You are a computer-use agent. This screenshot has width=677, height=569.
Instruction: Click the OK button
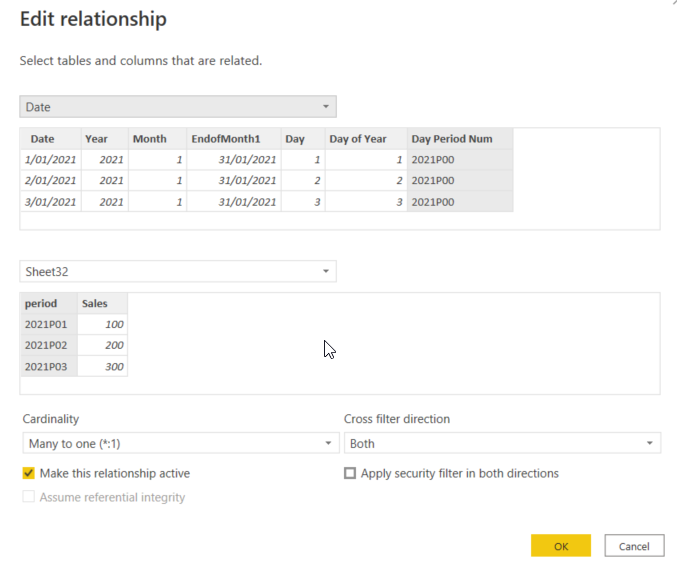561,546
